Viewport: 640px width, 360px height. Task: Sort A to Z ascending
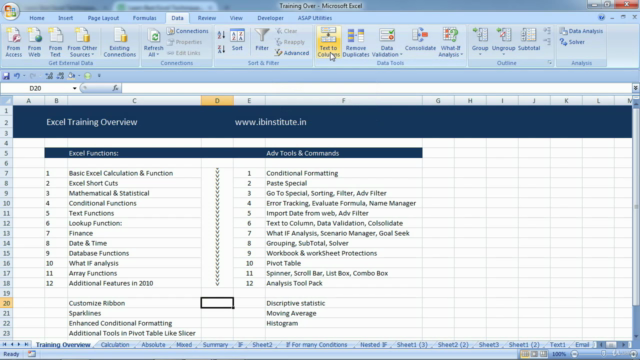(x=221, y=35)
